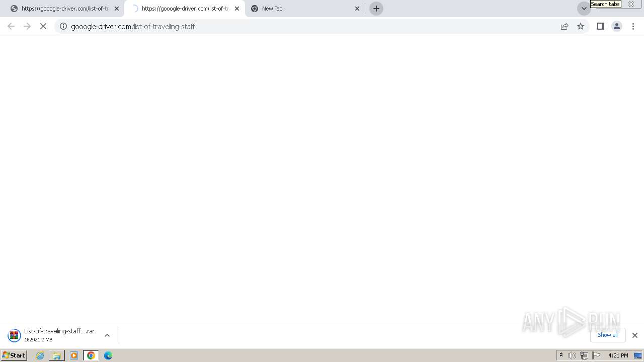The width and height of the screenshot is (644, 362).
Task: Open Chrome's three-dot menu
Action: (x=633, y=26)
